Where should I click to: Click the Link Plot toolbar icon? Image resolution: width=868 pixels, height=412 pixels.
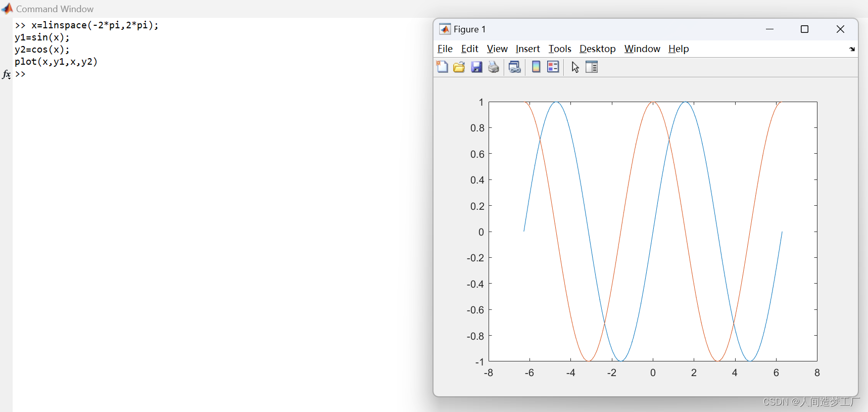(514, 67)
